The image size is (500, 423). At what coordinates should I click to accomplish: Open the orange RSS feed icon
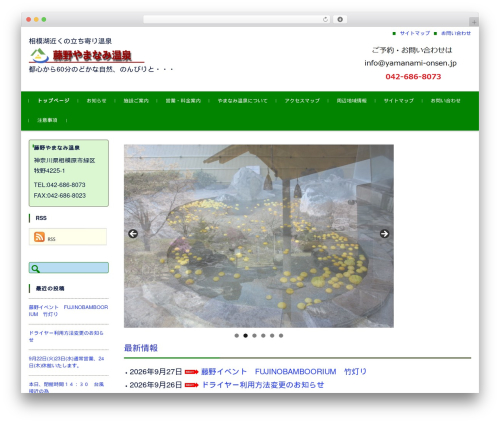click(39, 237)
